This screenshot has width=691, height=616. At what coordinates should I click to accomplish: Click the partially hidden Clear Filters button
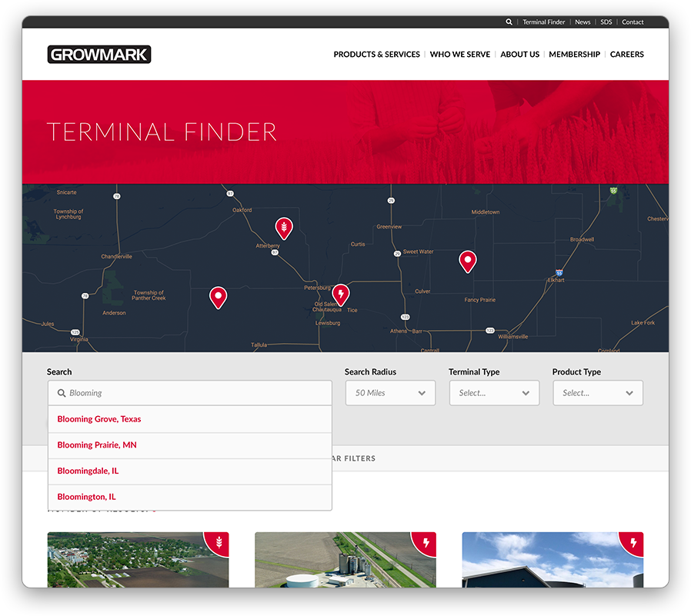pyautogui.click(x=354, y=458)
